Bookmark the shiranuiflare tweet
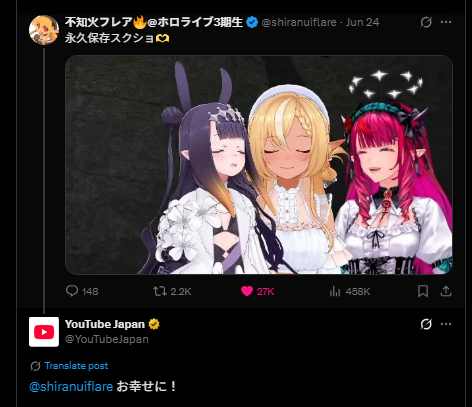The image size is (472, 407). click(x=423, y=291)
